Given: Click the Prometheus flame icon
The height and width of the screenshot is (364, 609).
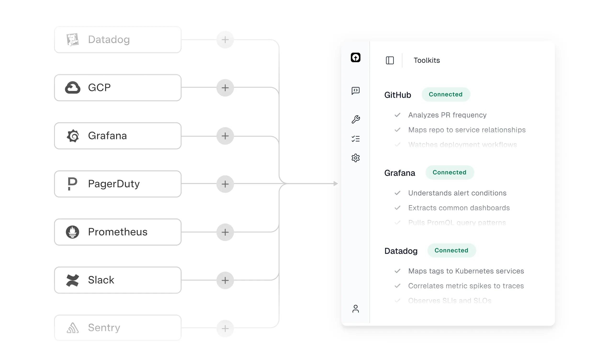Looking at the screenshot, I should coord(72,232).
